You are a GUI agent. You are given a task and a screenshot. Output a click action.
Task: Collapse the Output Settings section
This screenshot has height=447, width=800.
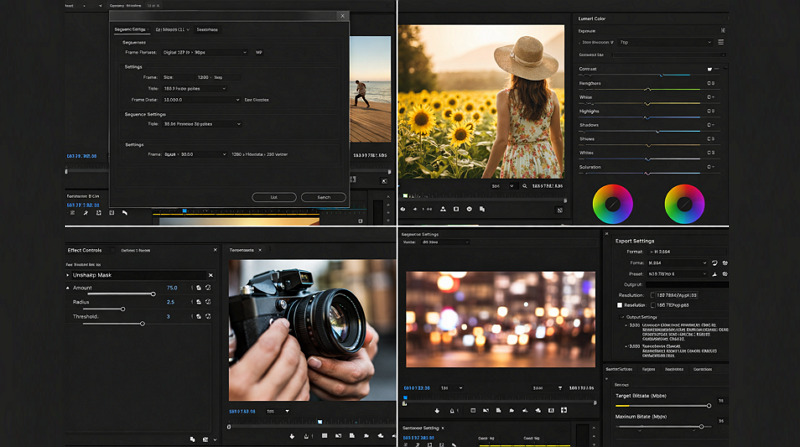[622, 317]
